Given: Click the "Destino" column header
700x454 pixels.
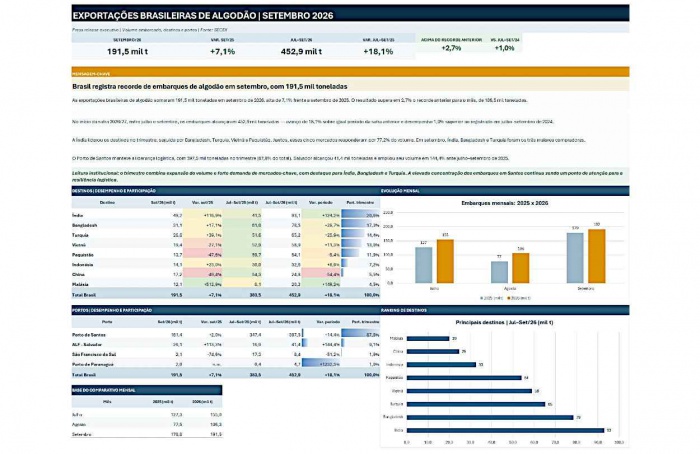Looking at the screenshot, I should (107, 203).
